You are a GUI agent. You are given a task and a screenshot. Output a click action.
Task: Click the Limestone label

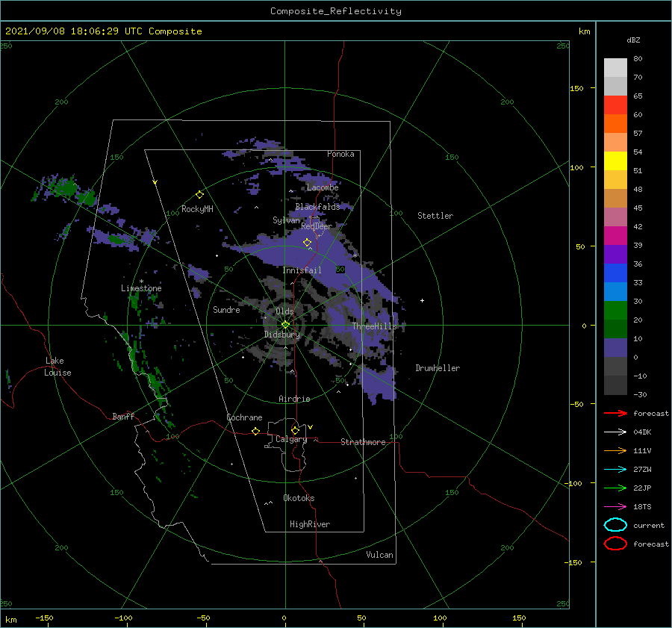click(141, 288)
